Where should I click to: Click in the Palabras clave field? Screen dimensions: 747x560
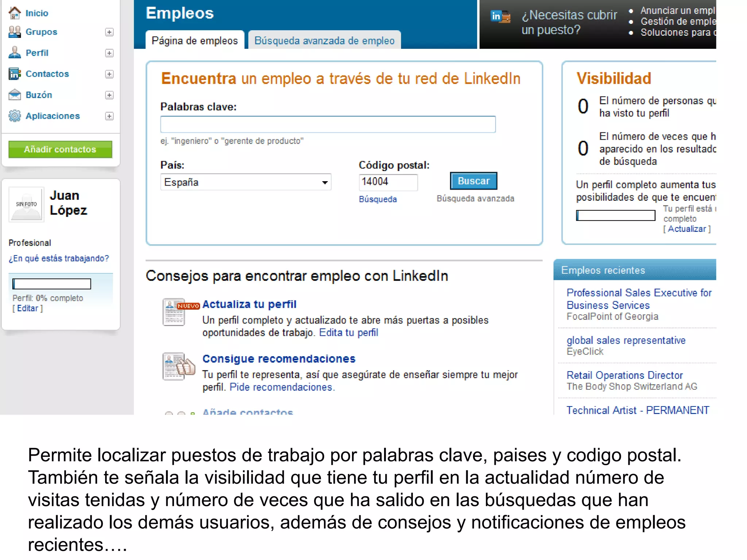328,124
